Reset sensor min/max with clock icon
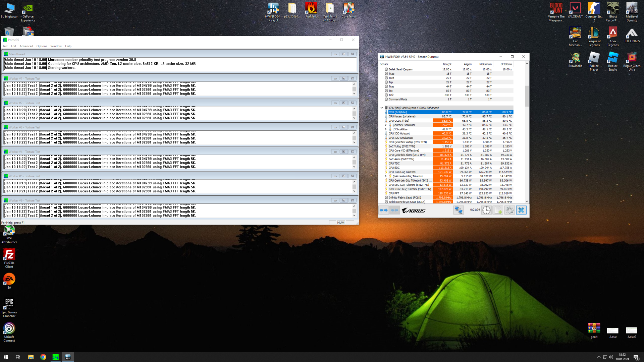 tap(486, 210)
